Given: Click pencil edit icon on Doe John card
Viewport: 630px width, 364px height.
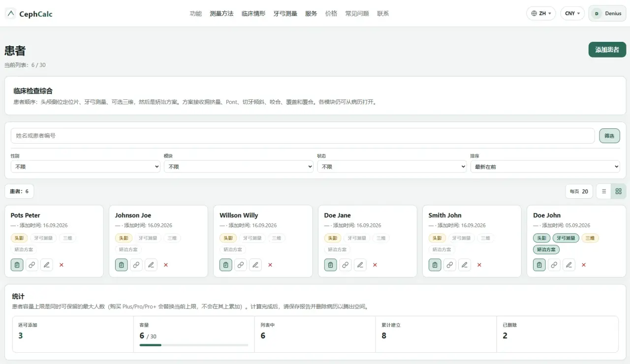Looking at the screenshot, I should point(569,265).
